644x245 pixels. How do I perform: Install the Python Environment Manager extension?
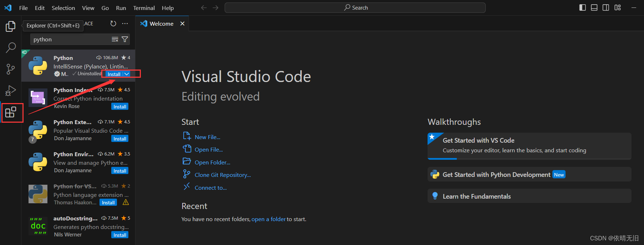(x=120, y=171)
